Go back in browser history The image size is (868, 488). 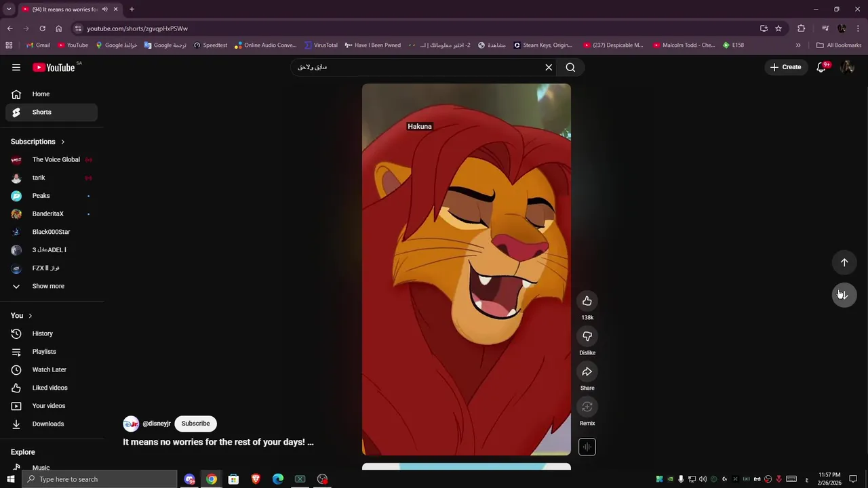click(9, 28)
